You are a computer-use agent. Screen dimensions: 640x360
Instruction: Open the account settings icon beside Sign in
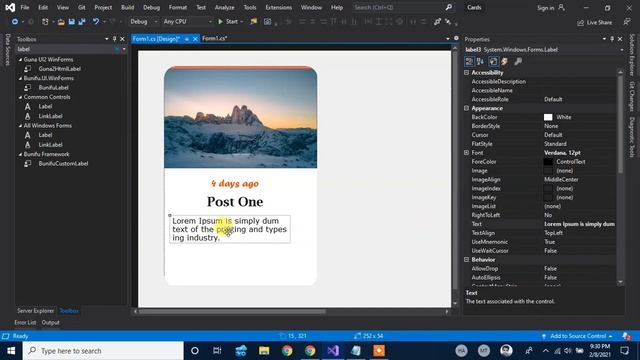(x=562, y=7)
